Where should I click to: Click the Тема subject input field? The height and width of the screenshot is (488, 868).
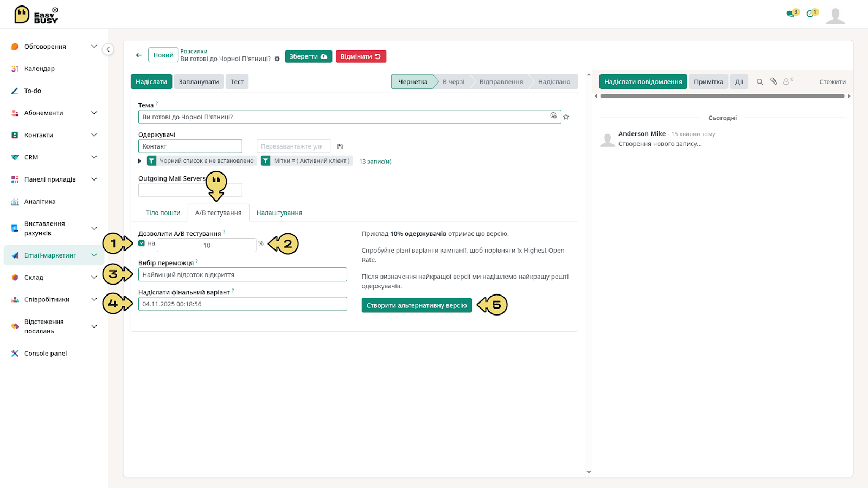click(x=349, y=117)
